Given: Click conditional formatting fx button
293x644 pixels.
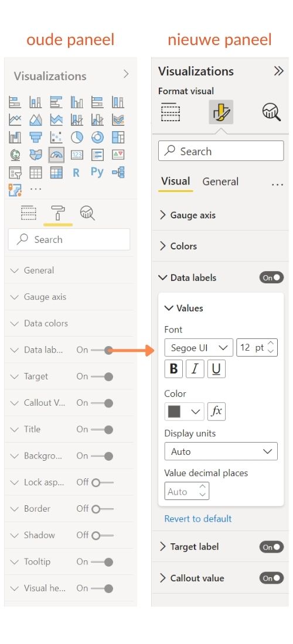Looking at the screenshot, I should pos(217,412).
